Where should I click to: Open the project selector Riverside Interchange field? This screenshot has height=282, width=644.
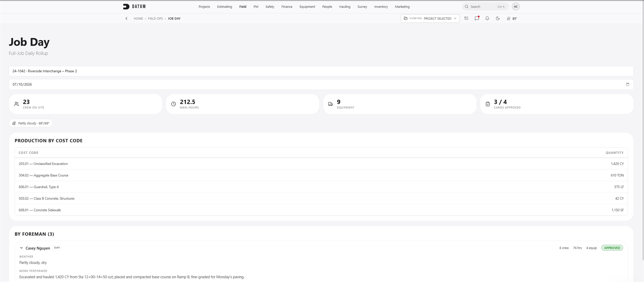coord(321,71)
